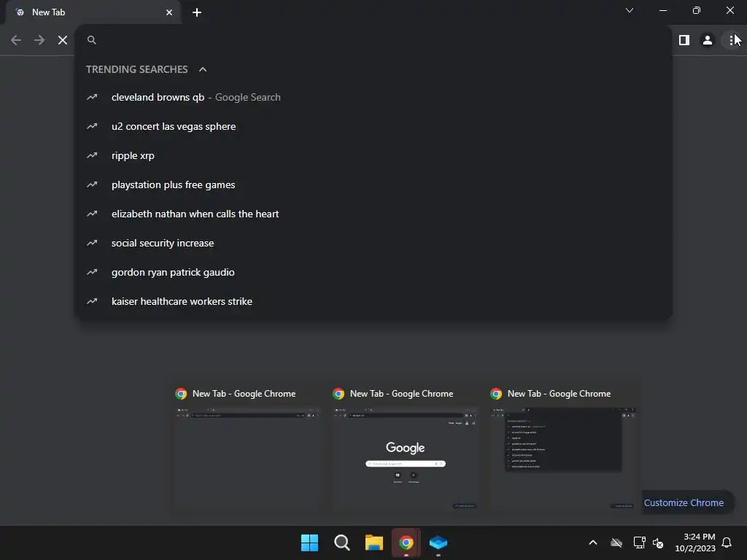Open File Explorer from taskbar

[374, 542]
